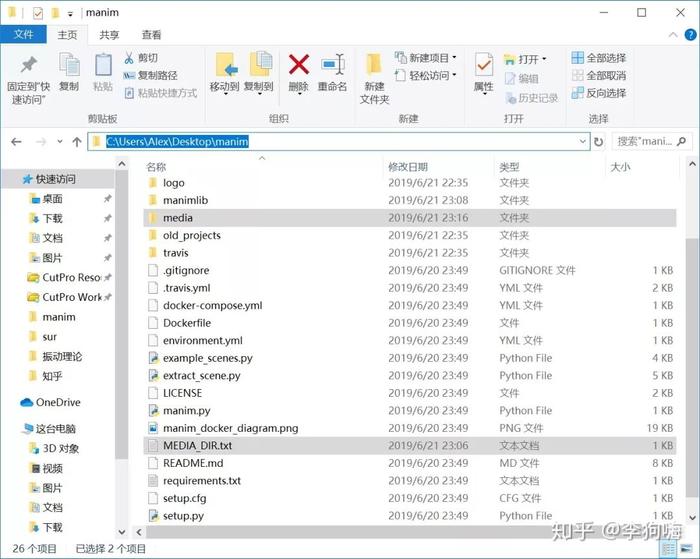Open Properties (属性) icon
The width and height of the screenshot is (700, 559).
[484, 66]
